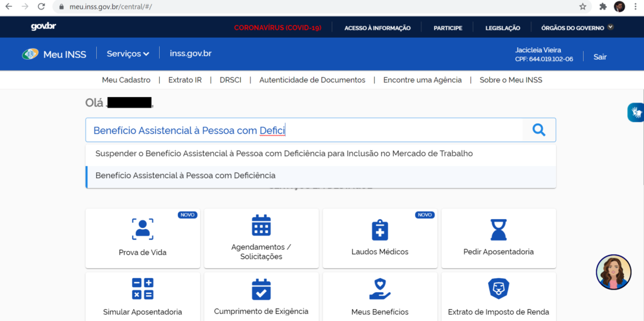Click the Prova de Vida face icon
Screen dimensions: 644x321
click(143, 229)
